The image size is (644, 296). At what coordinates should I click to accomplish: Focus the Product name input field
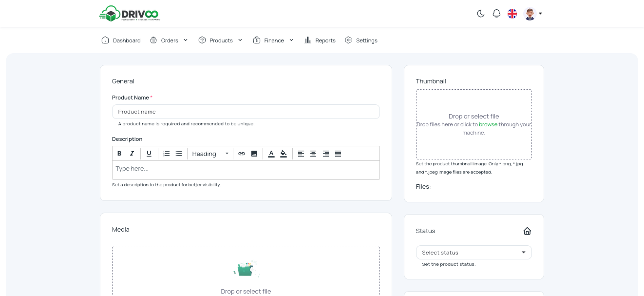[x=246, y=112]
